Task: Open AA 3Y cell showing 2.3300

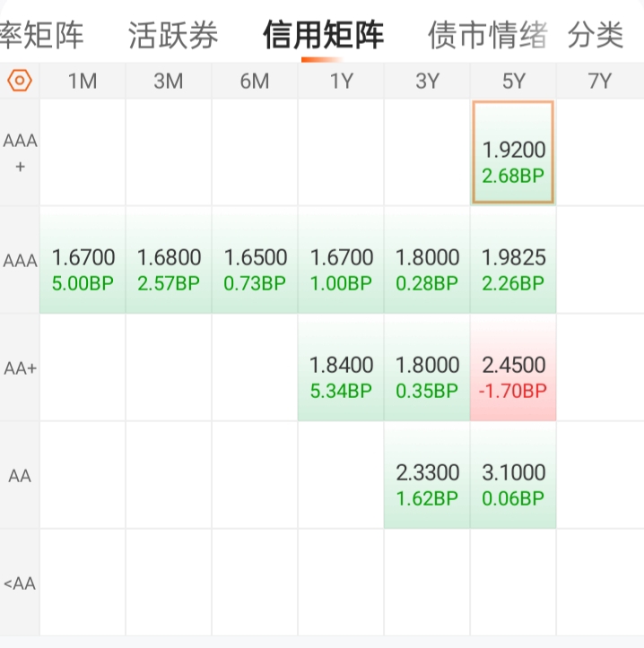Action: point(427,475)
